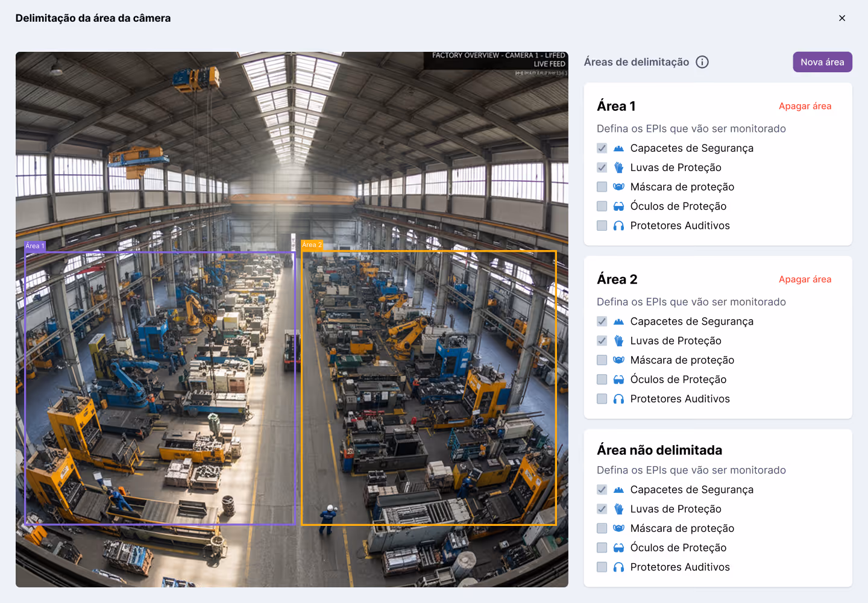The width and height of the screenshot is (868, 603).
Task: Uncheck Capacetes de Segurança in Área 1
Action: (x=602, y=148)
